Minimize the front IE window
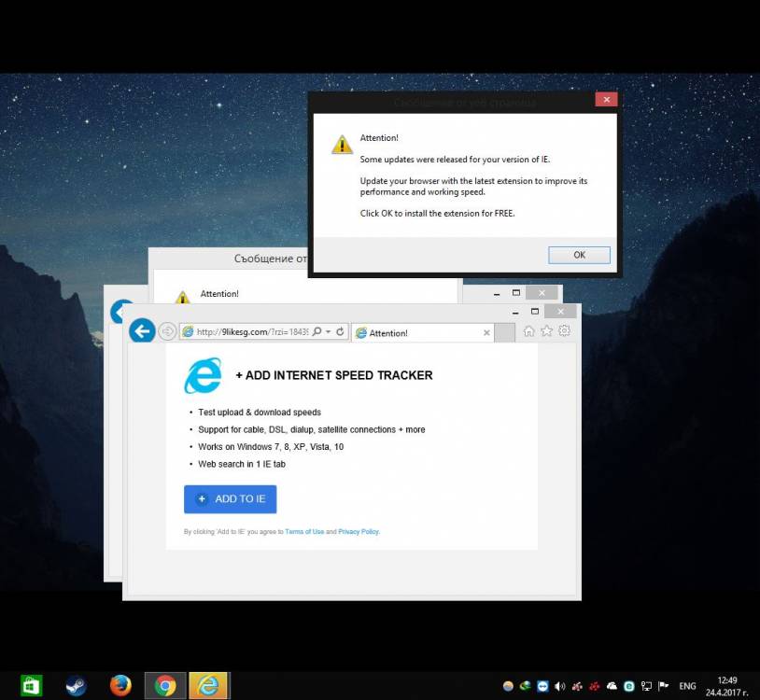Screen dimensions: 760x700 pyautogui.click(x=515, y=312)
